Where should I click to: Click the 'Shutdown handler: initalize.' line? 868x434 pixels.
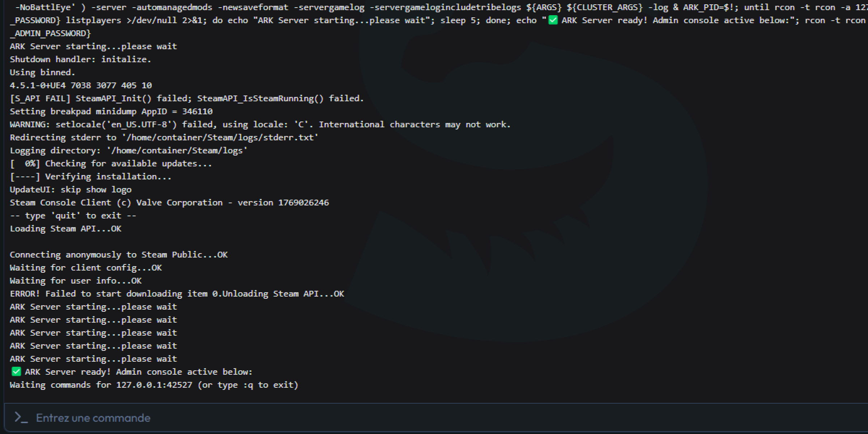pos(80,59)
